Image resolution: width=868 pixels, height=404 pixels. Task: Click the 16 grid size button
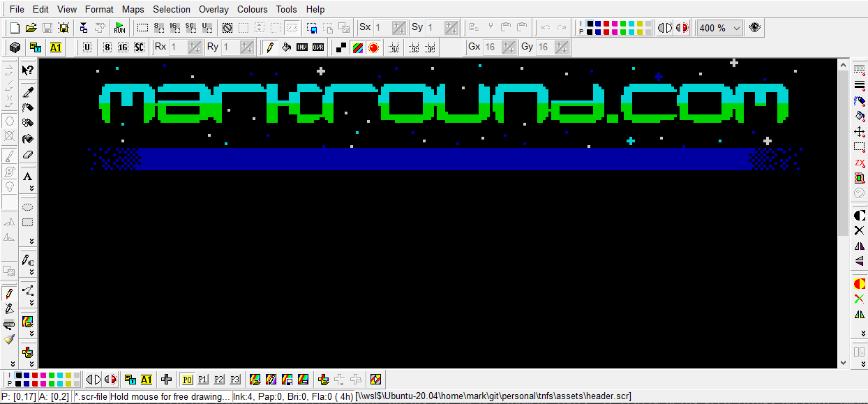point(123,47)
